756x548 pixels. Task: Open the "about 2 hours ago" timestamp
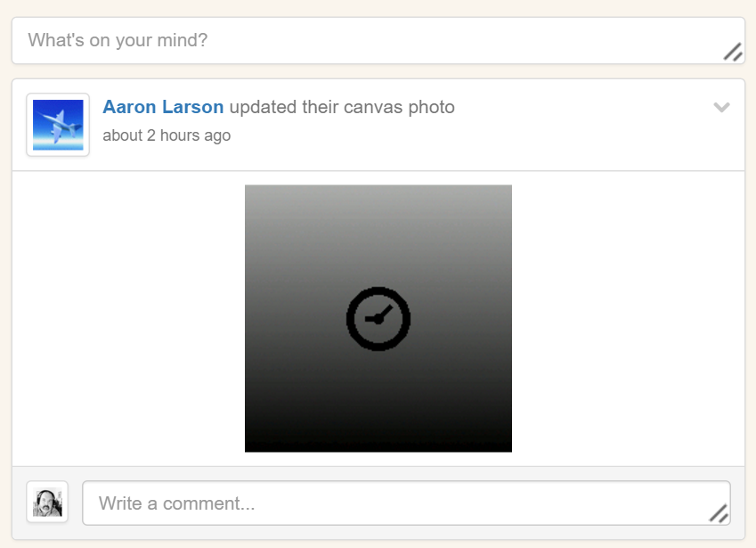coord(167,135)
